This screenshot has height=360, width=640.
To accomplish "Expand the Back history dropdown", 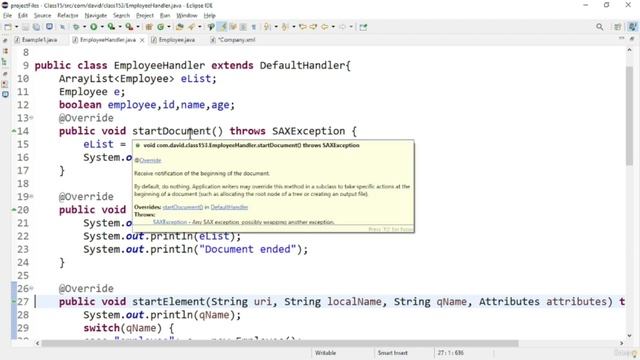I will 333,27.
